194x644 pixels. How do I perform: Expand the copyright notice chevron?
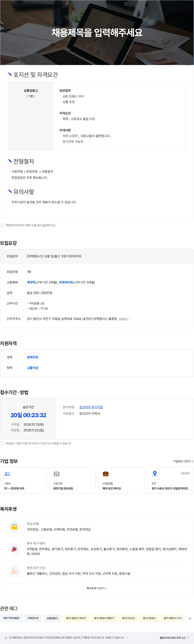(127, 638)
